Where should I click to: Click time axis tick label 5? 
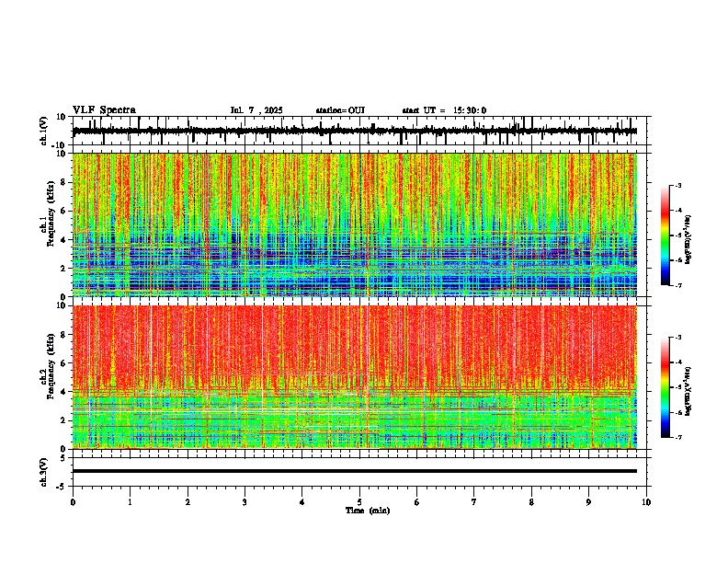click(359, 502)
